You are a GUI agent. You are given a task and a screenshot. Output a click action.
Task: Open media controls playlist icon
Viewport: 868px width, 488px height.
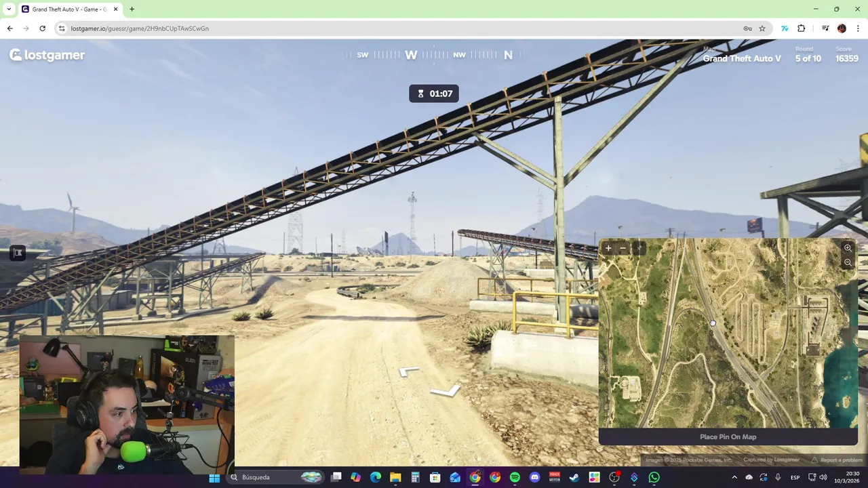click(825, 28)
